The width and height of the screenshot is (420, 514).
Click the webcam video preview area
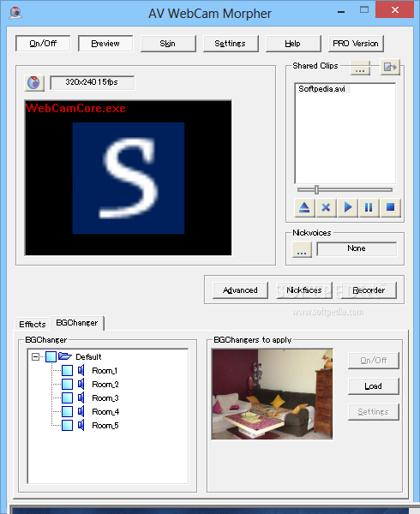point(129,178)
